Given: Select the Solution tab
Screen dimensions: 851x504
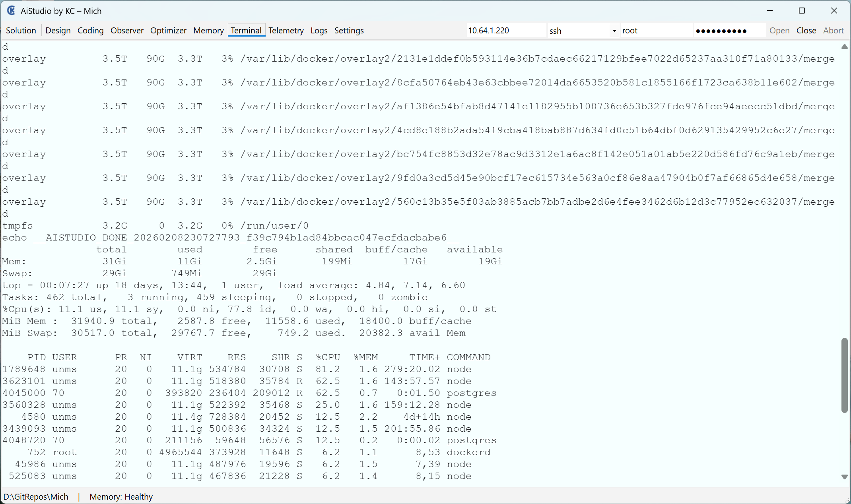Looking at the screenshot, I should [21, 30].
